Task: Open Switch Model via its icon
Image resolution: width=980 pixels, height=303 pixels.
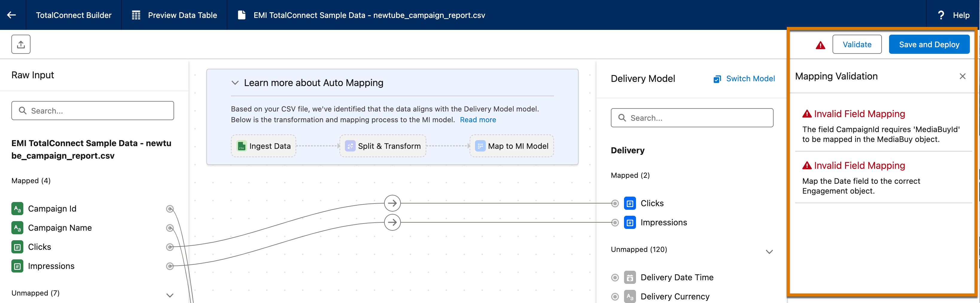Action: click(717, 79)
